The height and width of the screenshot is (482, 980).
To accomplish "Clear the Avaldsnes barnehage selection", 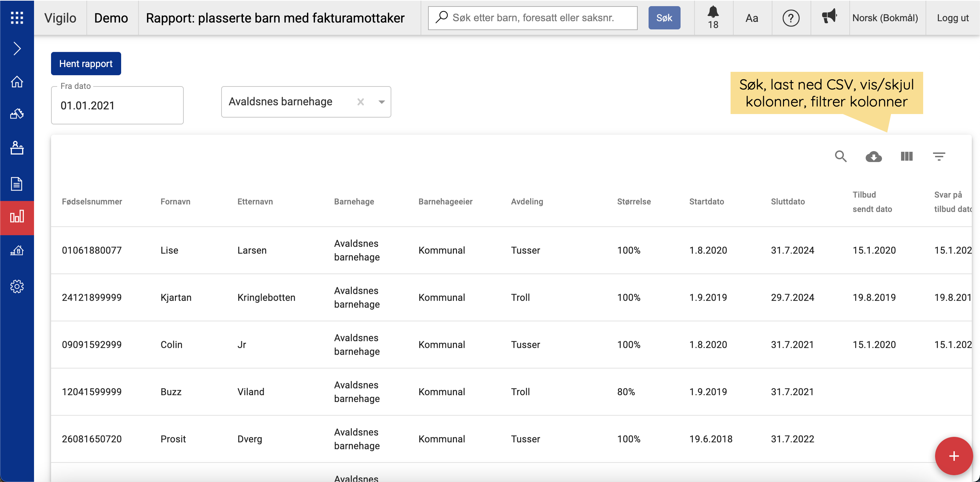I will tap(361, 102).
